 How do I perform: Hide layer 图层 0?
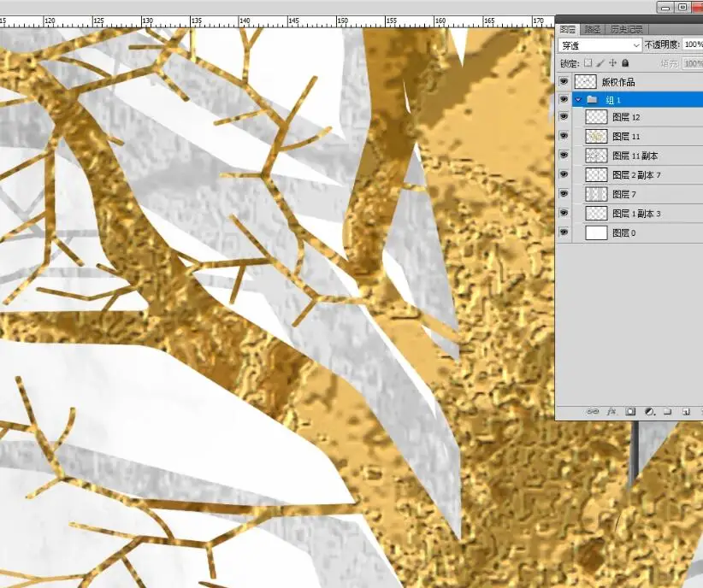pyautogui.click(x=564, y=232)
